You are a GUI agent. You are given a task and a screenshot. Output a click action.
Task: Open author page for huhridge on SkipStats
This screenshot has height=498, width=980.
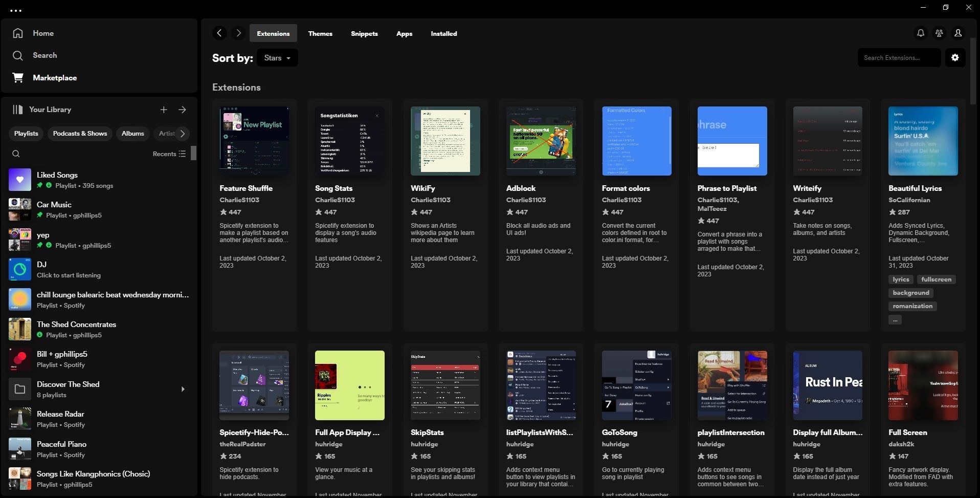coord(424,444)
